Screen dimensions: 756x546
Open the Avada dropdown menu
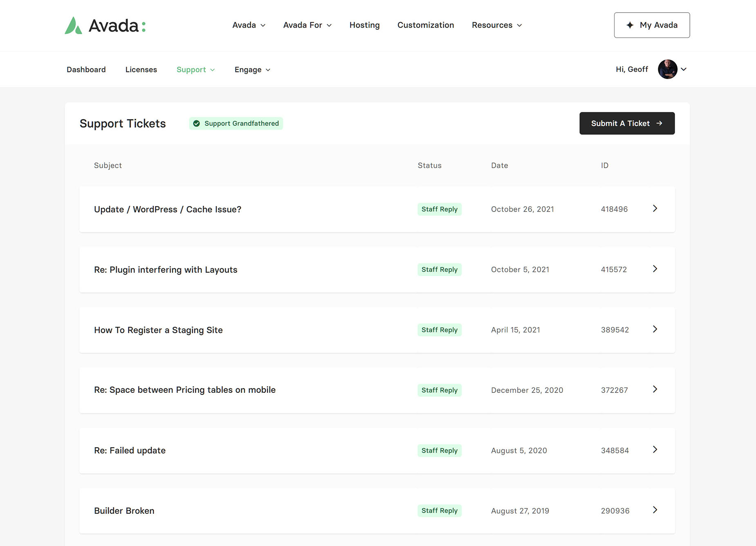(249, 25)
